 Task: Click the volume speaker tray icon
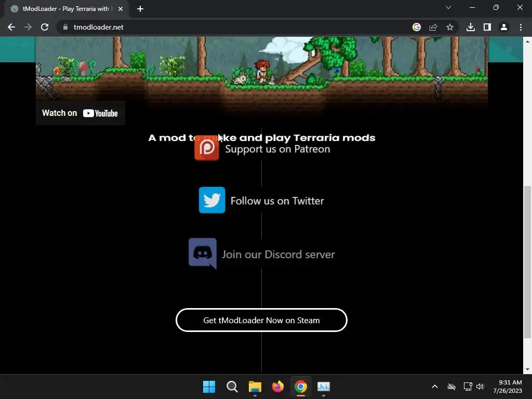point(480,387)
